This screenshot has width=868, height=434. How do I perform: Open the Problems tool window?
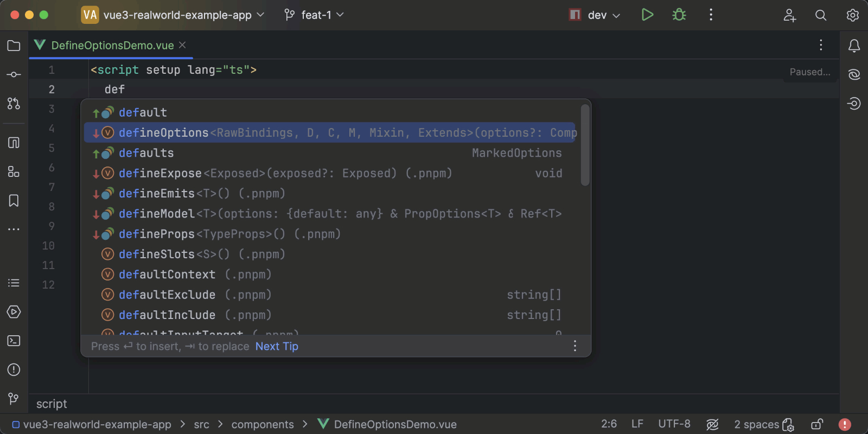[14, 370]
